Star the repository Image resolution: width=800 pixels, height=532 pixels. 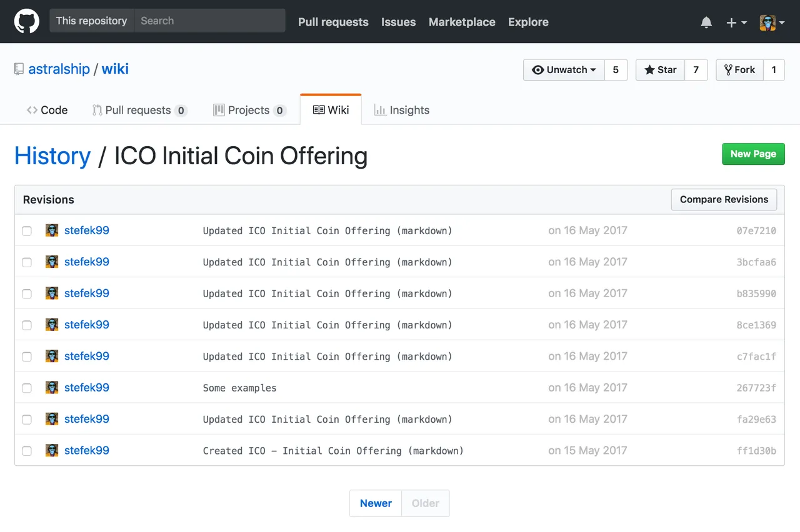tap(661, 70)
